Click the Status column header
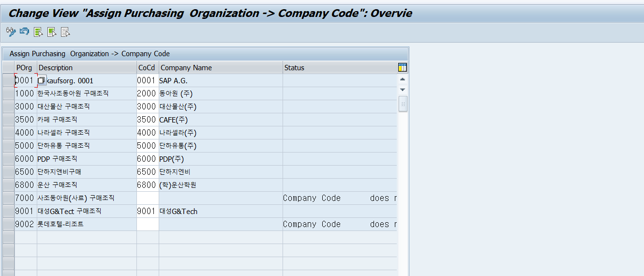The image size is (644, 276). pos(340,68)
